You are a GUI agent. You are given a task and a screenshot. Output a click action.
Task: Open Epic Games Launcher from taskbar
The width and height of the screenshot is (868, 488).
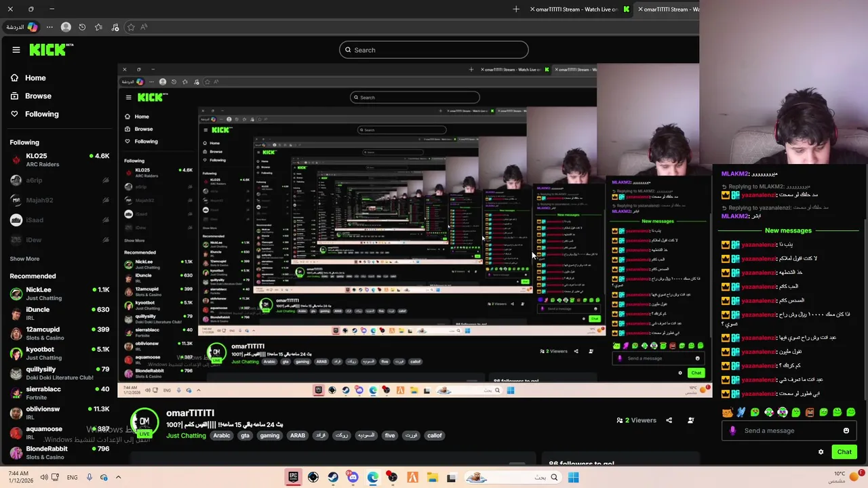pyautogui.click(x=293, y=477)
